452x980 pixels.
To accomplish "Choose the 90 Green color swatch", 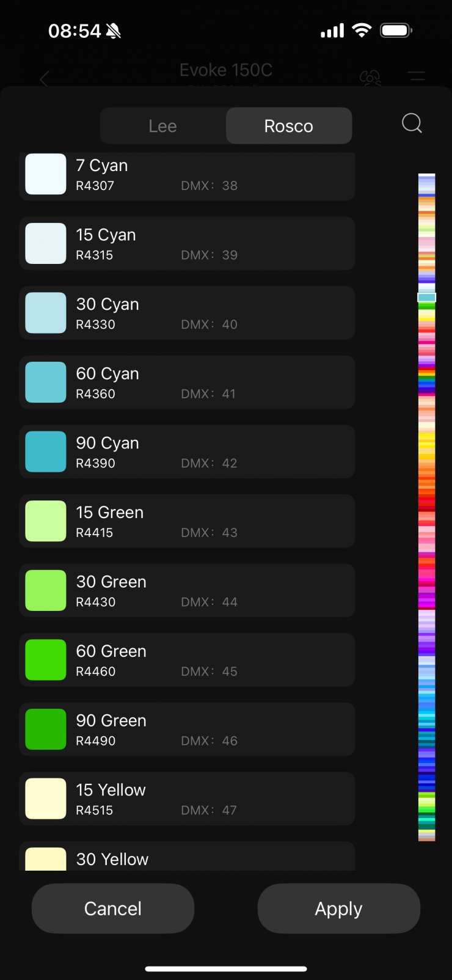I will (46, 729).
